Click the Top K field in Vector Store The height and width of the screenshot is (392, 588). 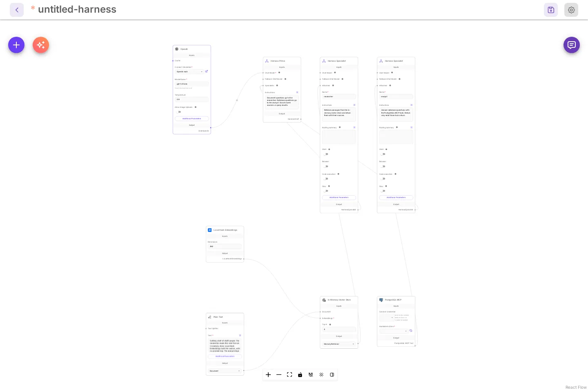pyautogui.click(x=339, y=329)
